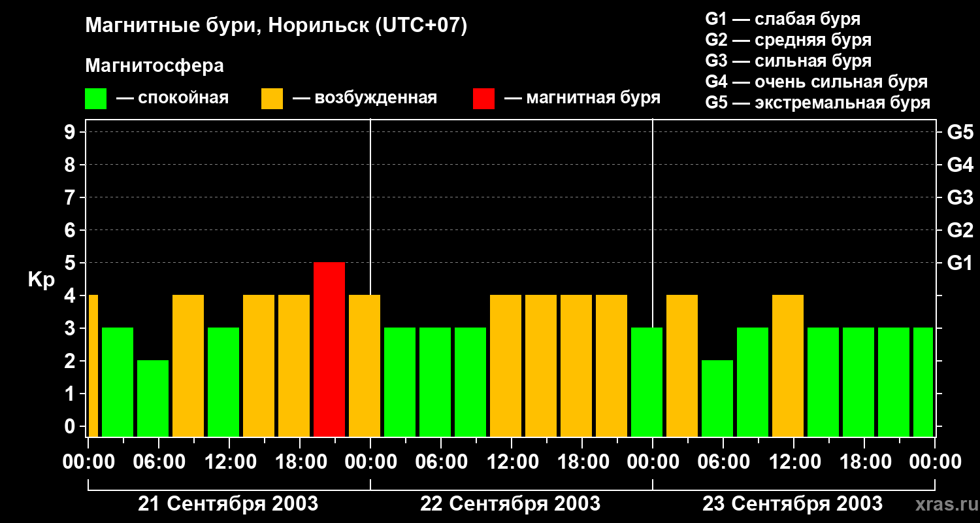This screenshot has height=523, width=980.
Task: Click the 06:00 time label of 23 September
Action: (723, 462)
